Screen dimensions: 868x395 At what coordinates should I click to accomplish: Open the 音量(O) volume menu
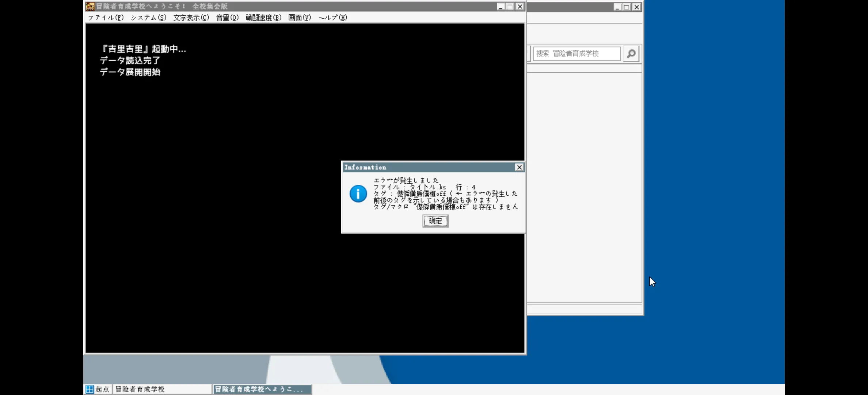click(227, 18)
